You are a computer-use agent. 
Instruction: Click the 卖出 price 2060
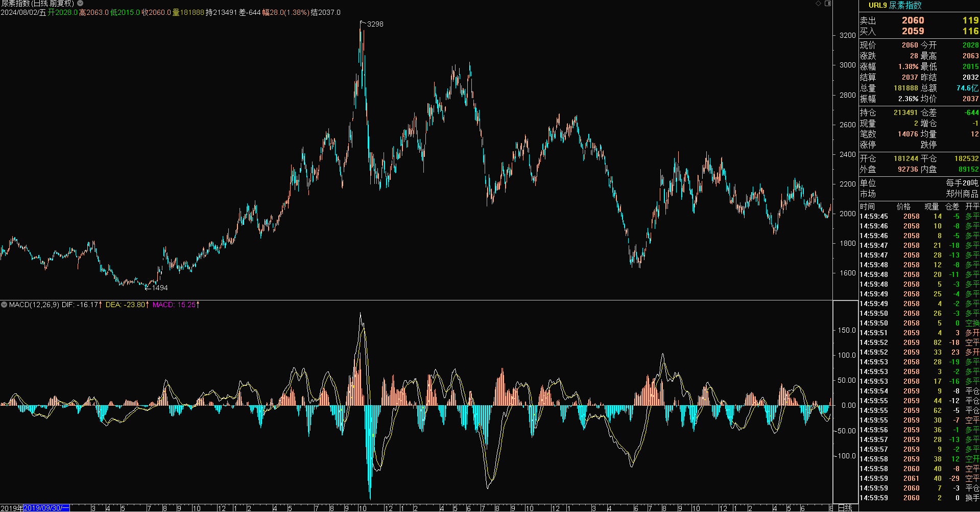coord(913,20)
